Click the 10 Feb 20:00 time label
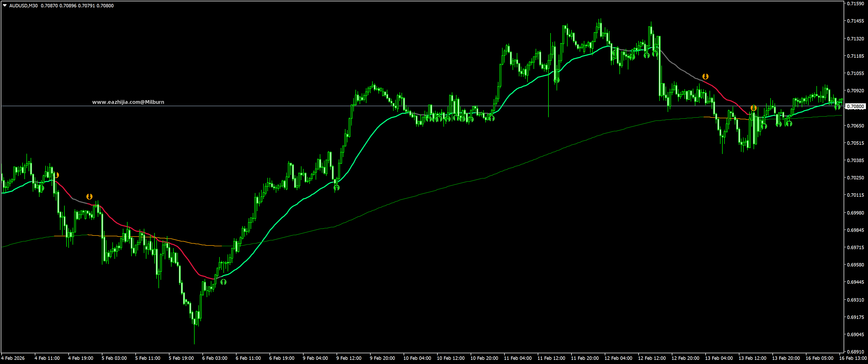The image size is (868, 364). click(484, 358)
